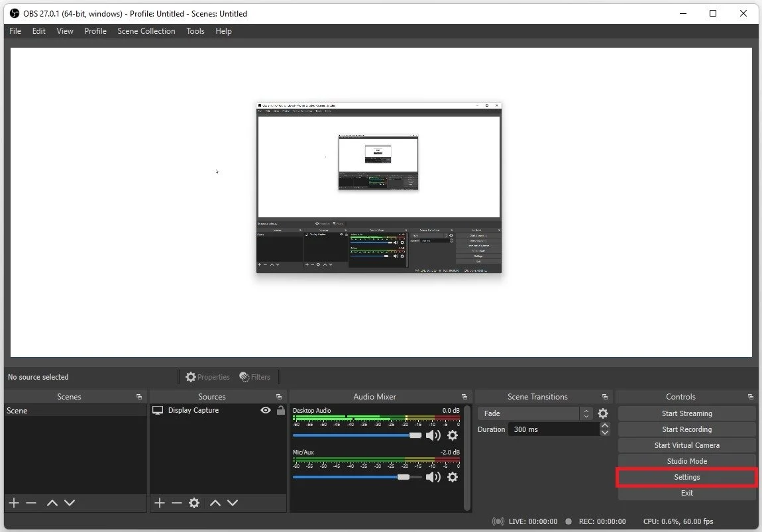The height and width of the screenshot is (532, 762).
Task: Add a new source with the plus icon
Action: [159, 503]
